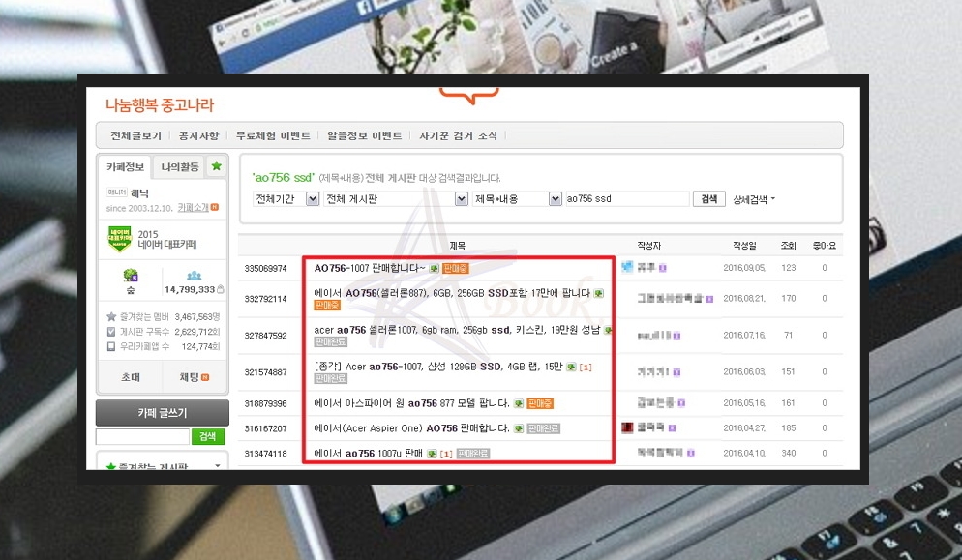Click the 검색 button beside ao756 ssd field
Viewport: 962px width, 560px height.
709,198
